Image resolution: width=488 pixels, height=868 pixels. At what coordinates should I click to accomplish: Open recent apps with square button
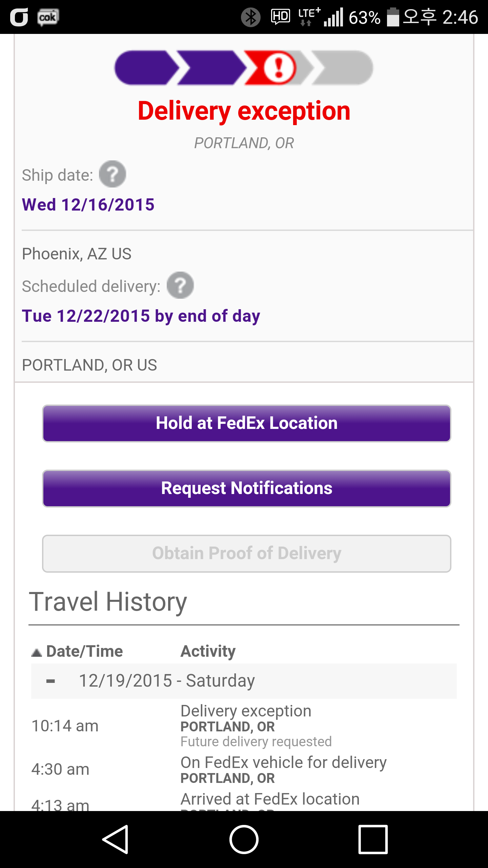tap(373, 840)
